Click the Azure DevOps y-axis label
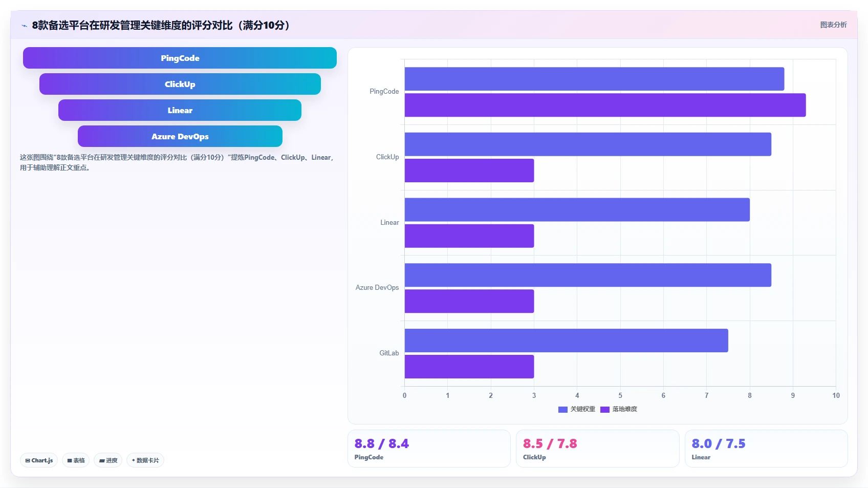Viewport: 868px width, 488px height. (x=377, y=288)
